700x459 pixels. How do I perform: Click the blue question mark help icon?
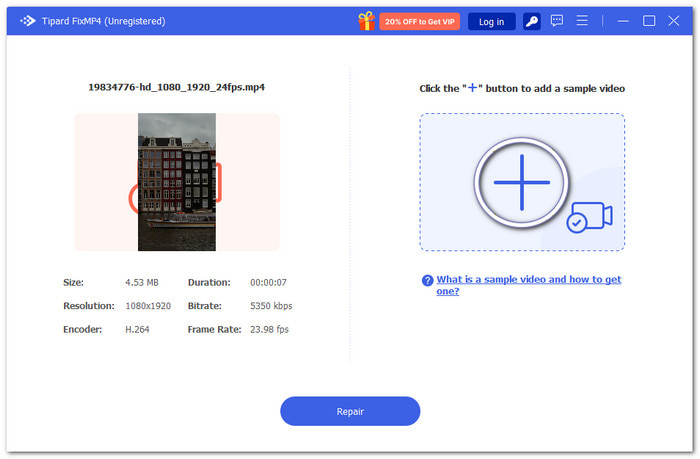pos(427,280)
